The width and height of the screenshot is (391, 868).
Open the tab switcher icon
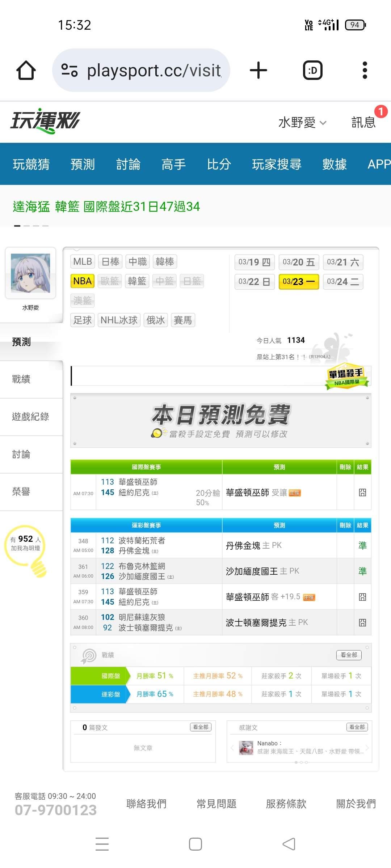(x=312, y=70)
